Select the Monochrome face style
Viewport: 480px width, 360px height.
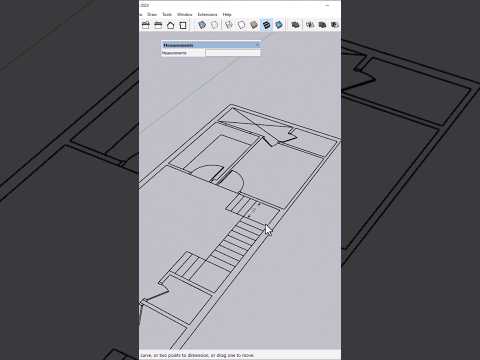point(279,25)
